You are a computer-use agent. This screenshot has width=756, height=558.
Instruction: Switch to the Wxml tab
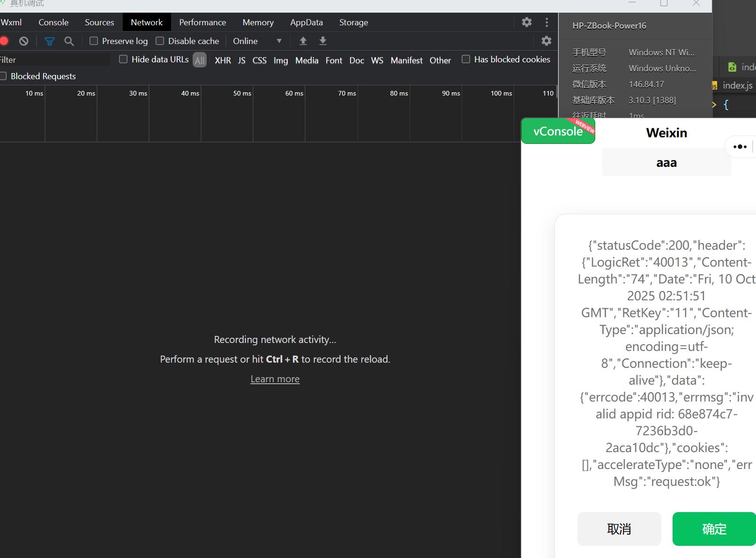tap(11, 22)
